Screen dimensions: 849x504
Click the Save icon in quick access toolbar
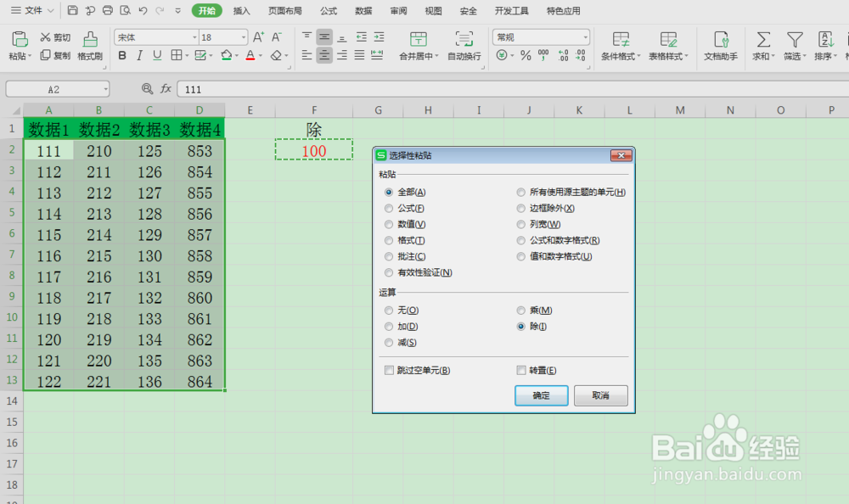(72, 10)
